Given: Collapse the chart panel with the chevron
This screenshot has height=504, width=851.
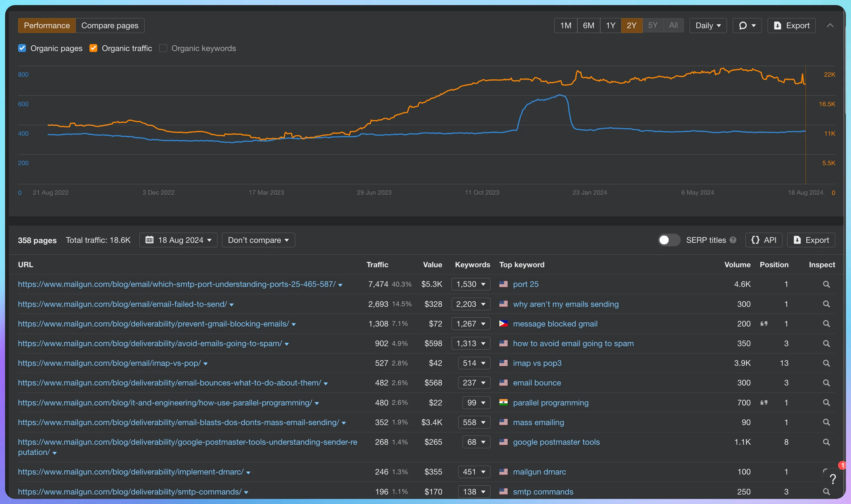Looking at the screenshot, I should point(830,25).
